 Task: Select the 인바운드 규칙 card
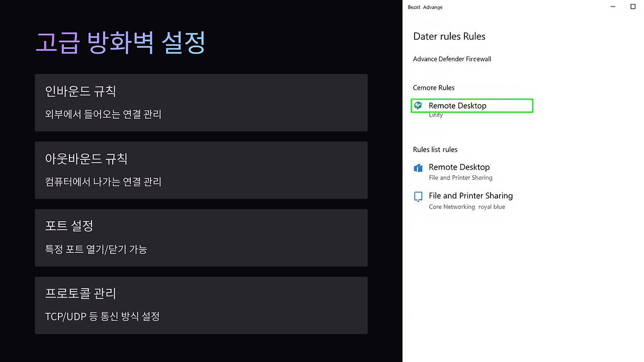pyautogui.click(x=201, y=103)
